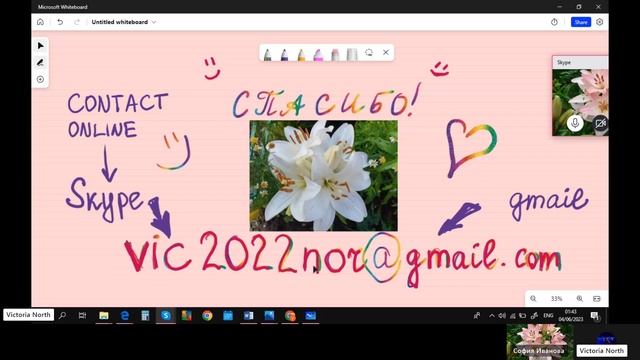Open Google Chrome from taskbar
This screenshot has height=360, width=640.
click(207, 316)
